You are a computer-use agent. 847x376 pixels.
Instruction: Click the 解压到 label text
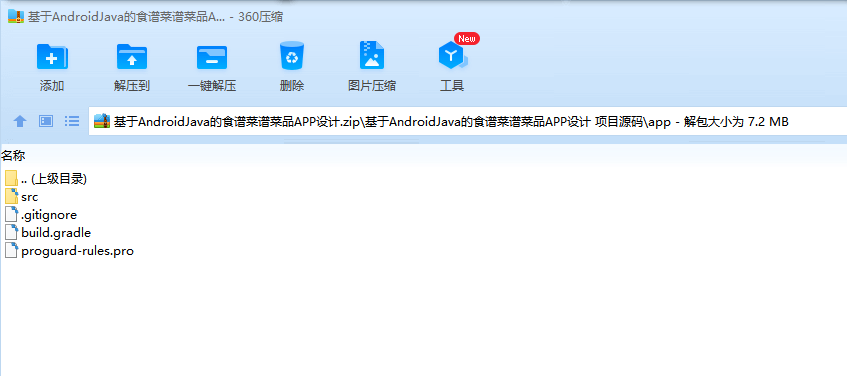tap(132, 85)
